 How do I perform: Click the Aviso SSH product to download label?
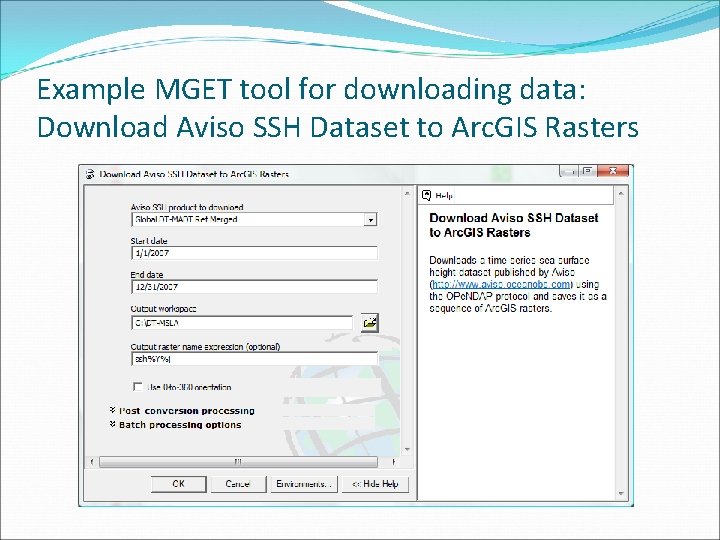[x=187, y=207]
